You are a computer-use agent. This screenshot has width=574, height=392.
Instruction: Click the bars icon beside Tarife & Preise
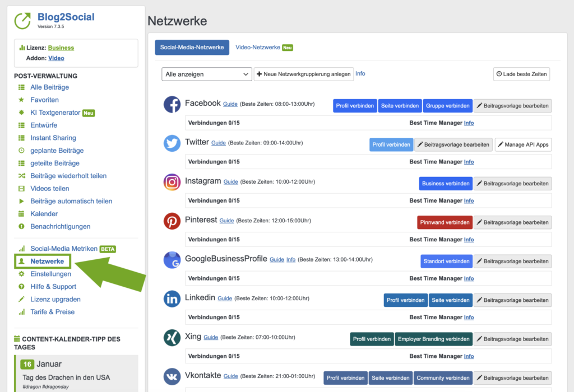pos(22,312)
